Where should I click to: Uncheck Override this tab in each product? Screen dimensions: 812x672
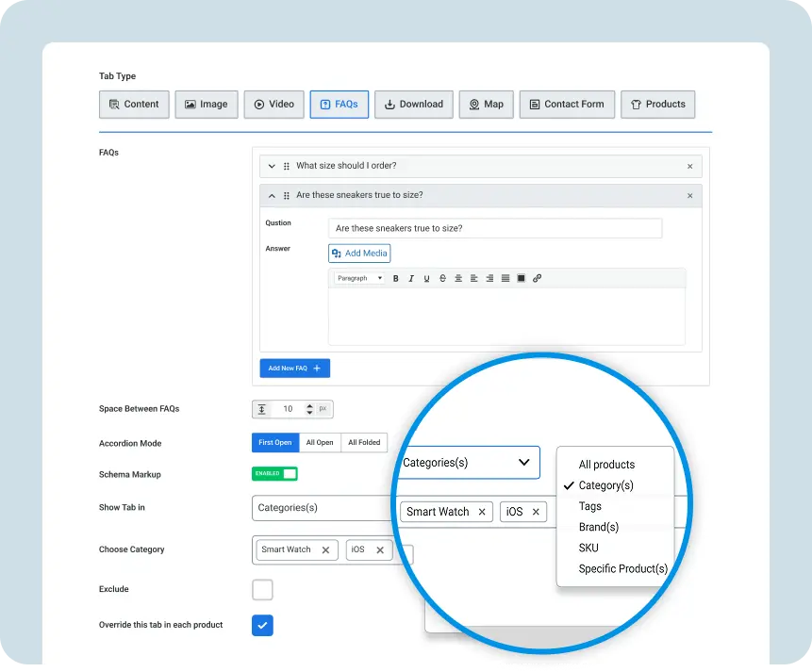coord(262,625)
